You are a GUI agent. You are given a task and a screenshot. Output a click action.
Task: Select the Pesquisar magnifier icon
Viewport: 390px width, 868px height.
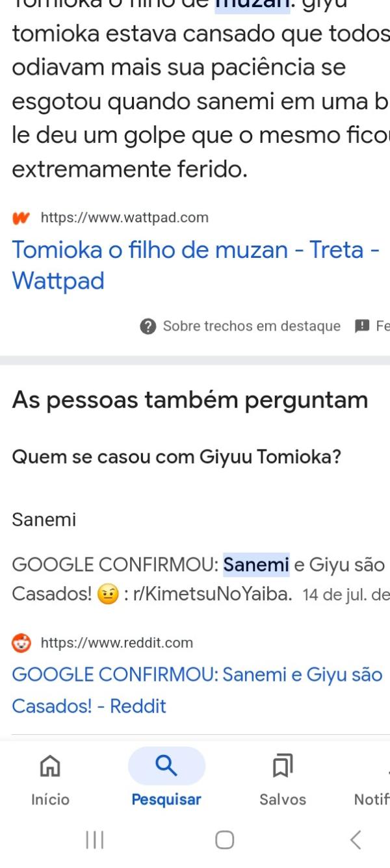[166, 766]
